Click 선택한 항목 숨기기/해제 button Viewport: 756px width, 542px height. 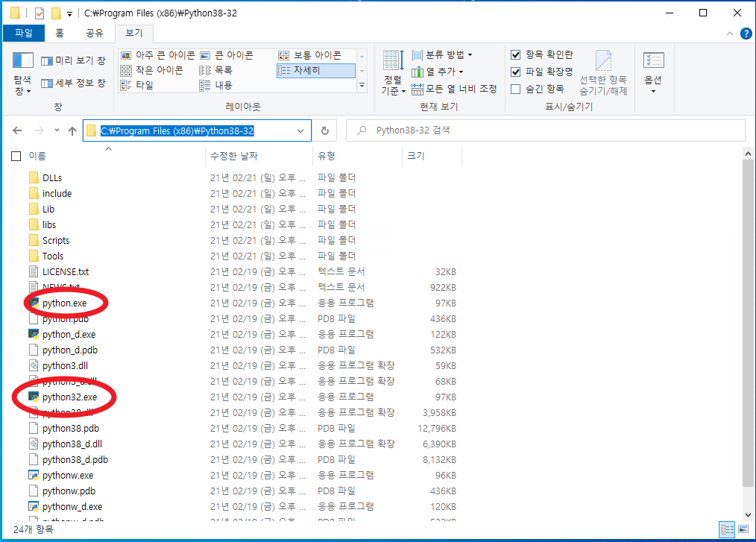(603, 73)
